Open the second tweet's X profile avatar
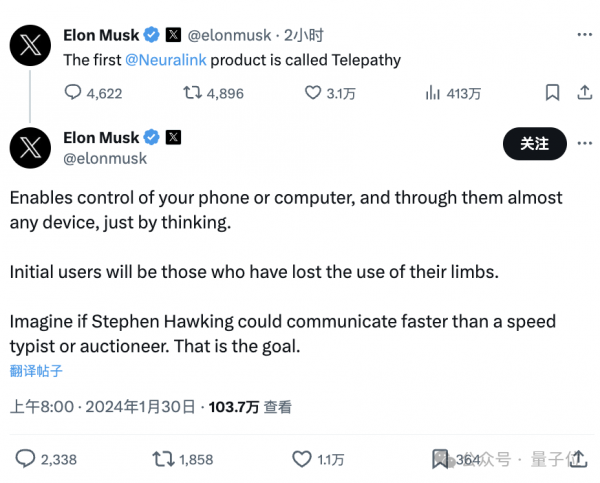The height and width of the screenshot is (483, 600). [30, 147]
